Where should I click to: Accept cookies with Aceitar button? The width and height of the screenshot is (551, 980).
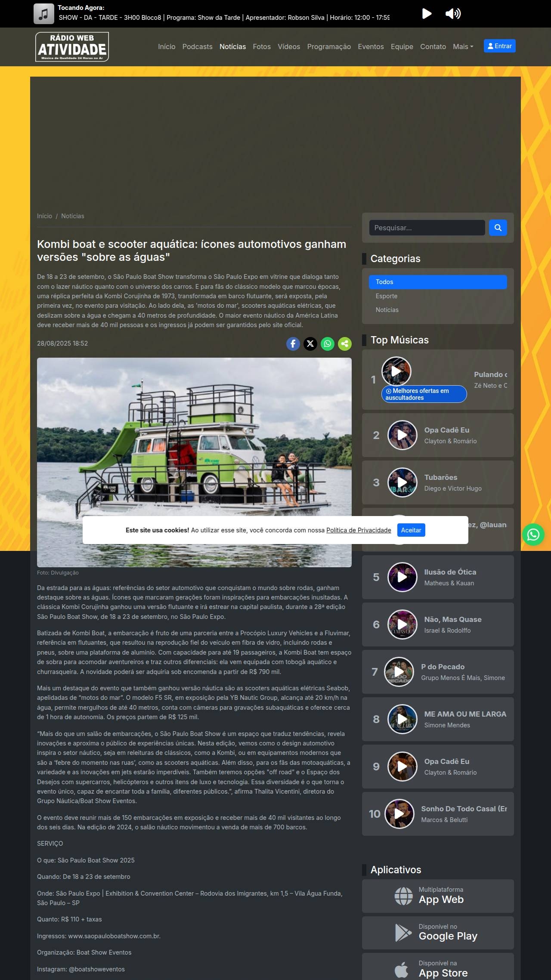point(411,530)
